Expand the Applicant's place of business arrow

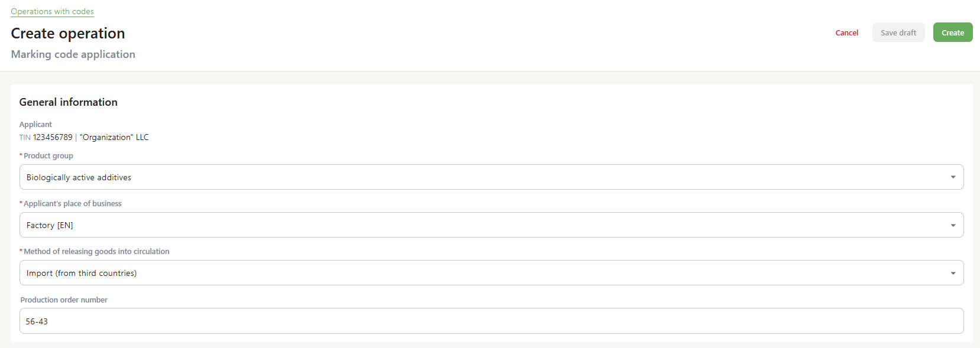tap(953, 225)
